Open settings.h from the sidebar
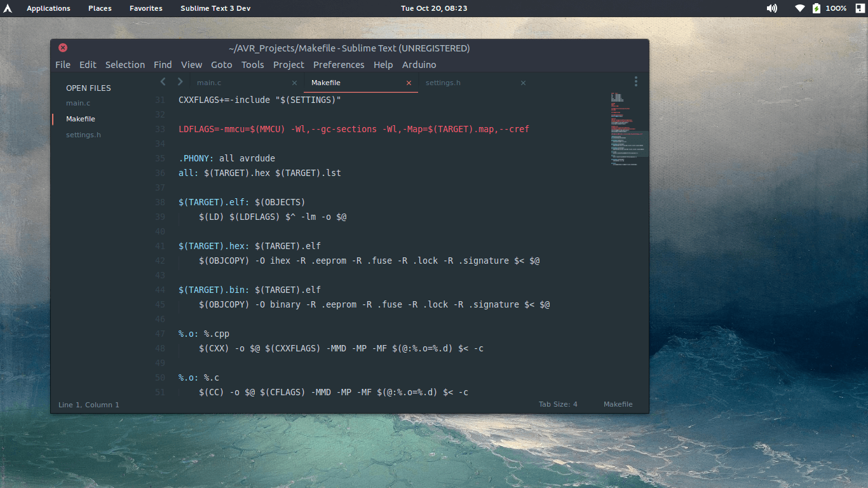This screenshot has height=488, width=868. (83, 135)
